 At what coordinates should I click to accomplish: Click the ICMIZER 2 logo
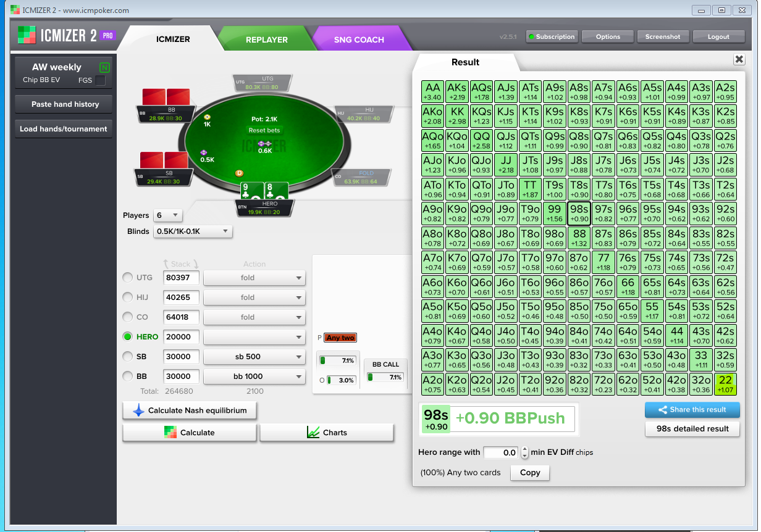click(x=66, y=35)
